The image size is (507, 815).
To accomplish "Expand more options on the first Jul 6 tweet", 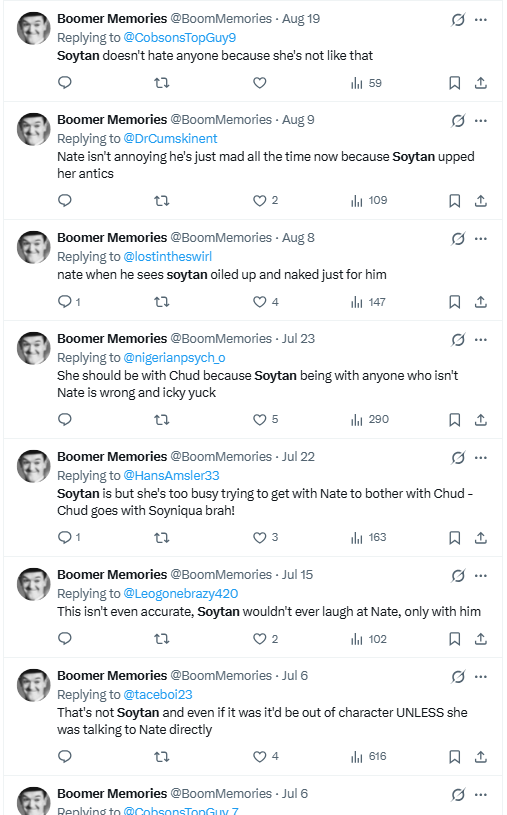I will [481, 676].
